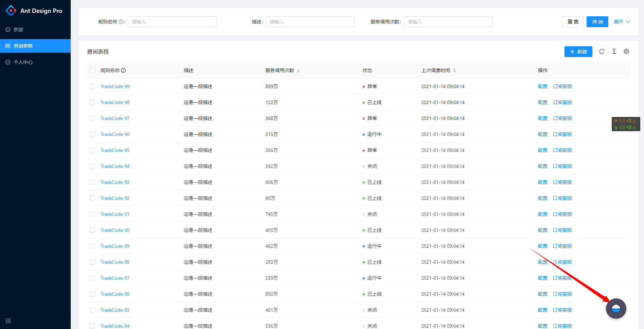Click the 新建 button to create new rule

pos(578,52)
